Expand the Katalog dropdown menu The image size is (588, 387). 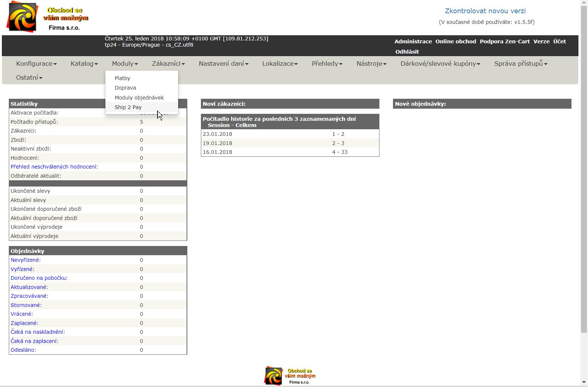click(x=84, y=64)
